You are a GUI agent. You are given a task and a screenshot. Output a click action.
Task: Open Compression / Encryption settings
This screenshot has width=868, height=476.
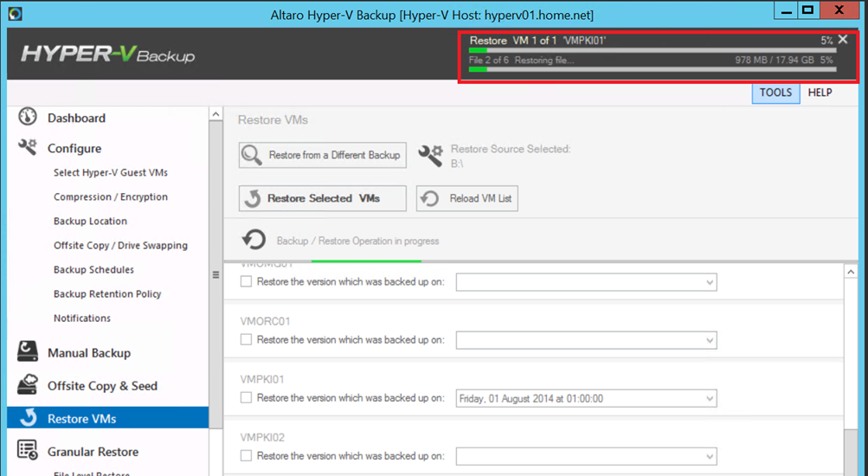tap(111, 197)
